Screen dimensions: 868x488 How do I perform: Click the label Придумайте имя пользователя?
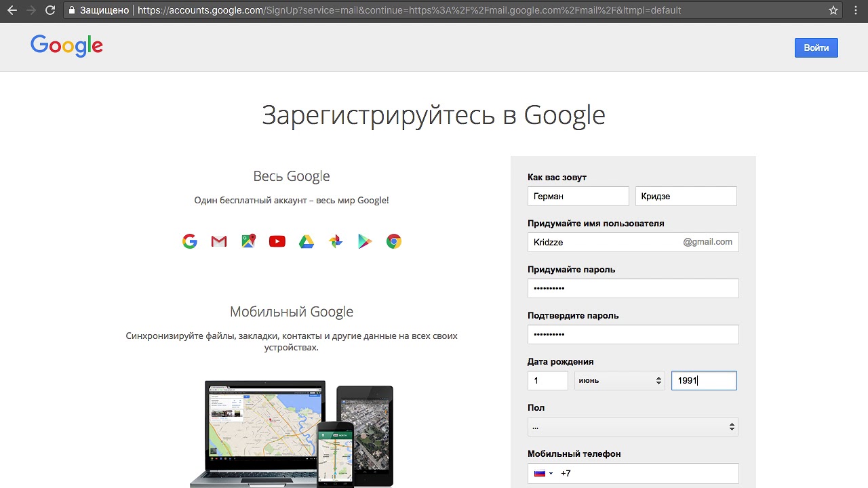[x=596, y=224]
